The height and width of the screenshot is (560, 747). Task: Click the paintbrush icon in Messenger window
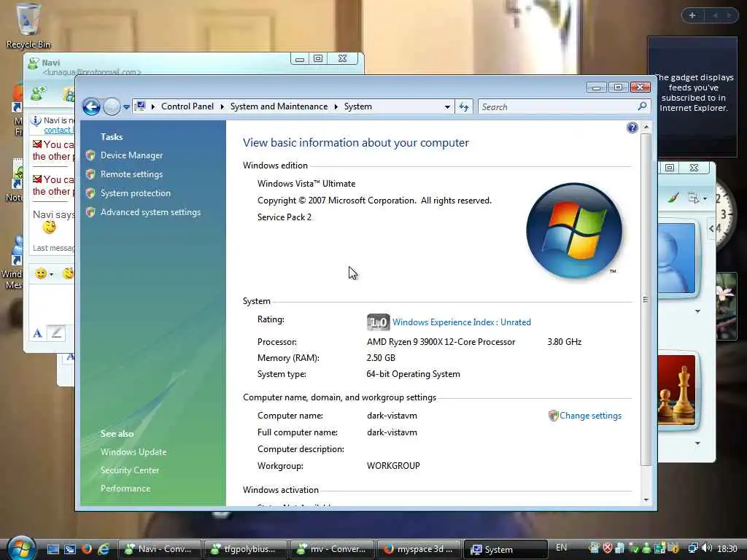673,197
